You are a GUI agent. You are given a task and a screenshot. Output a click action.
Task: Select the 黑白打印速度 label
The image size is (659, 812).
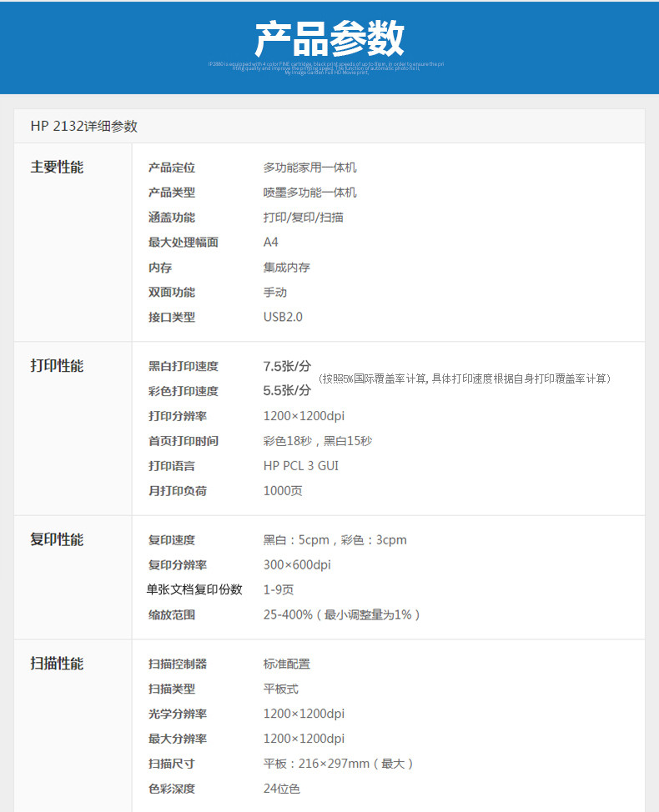(x=184, y=366)
